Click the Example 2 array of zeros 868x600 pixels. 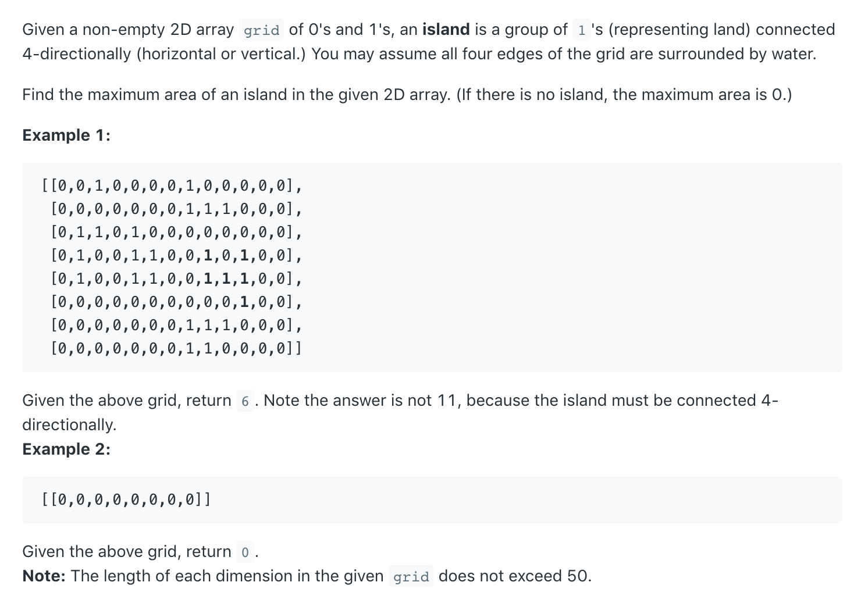click(x=126, y=500)
